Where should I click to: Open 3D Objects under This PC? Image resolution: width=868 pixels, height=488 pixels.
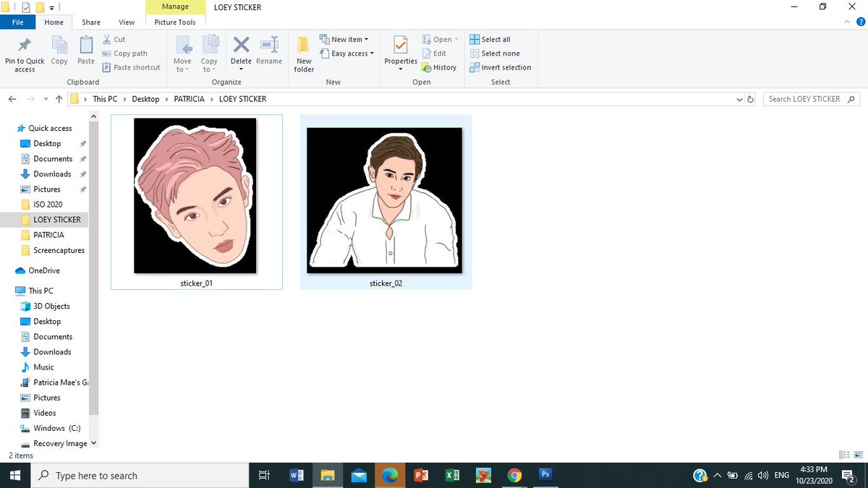(x=51, y=306)
